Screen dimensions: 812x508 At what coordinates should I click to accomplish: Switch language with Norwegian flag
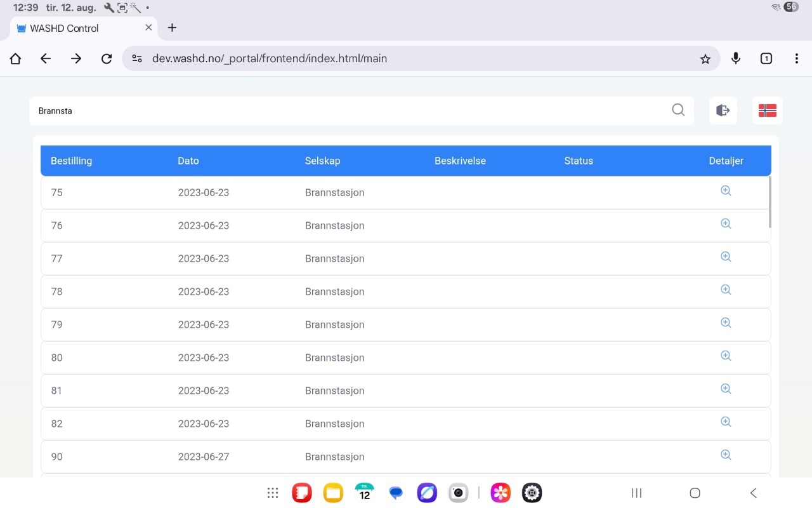tap(767, 110)
